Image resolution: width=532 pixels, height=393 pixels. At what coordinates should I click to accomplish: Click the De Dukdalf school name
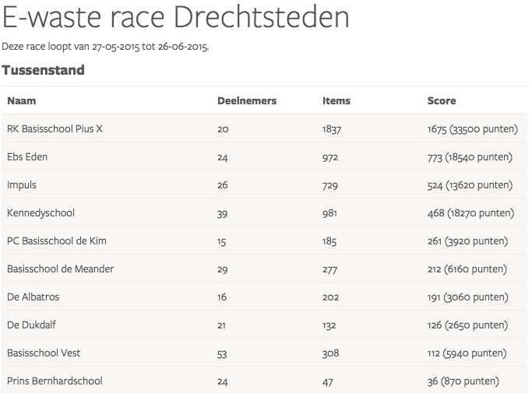(x=31, y=325)
